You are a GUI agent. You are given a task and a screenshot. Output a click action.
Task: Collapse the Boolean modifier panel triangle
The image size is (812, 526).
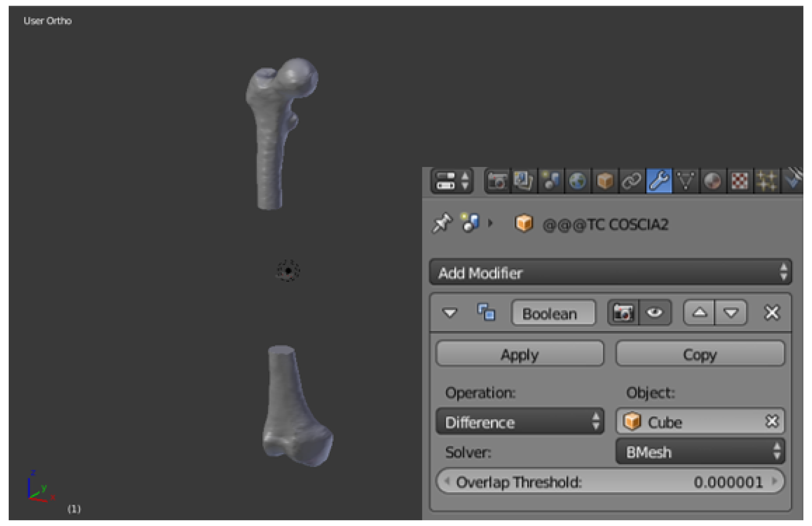[449, 313]
